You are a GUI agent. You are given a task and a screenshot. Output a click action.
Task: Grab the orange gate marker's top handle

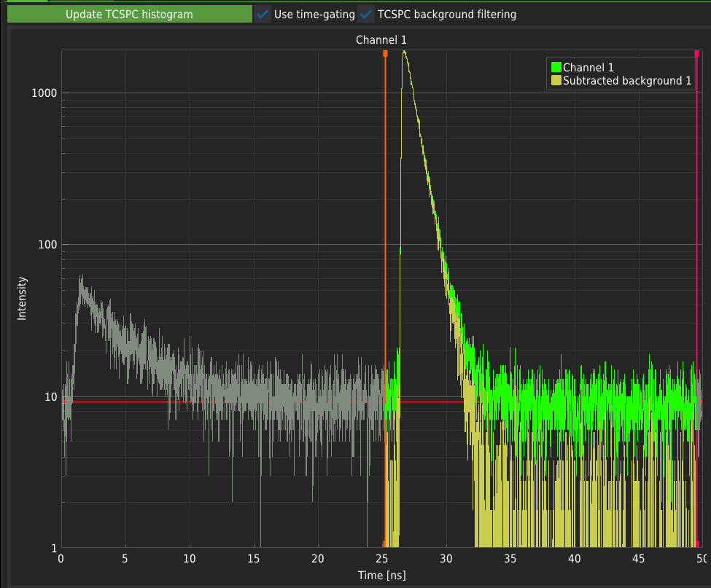click(x=385, y=54)
